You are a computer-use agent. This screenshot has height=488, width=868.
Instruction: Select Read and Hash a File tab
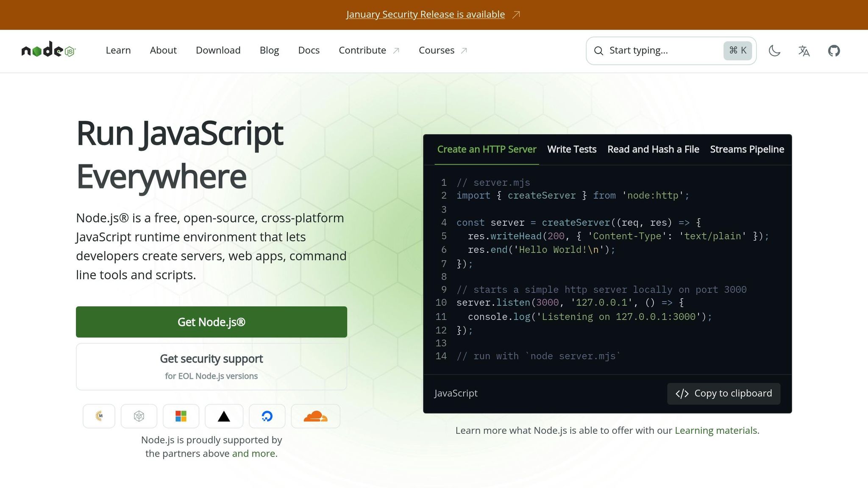(x=653, y=149)
